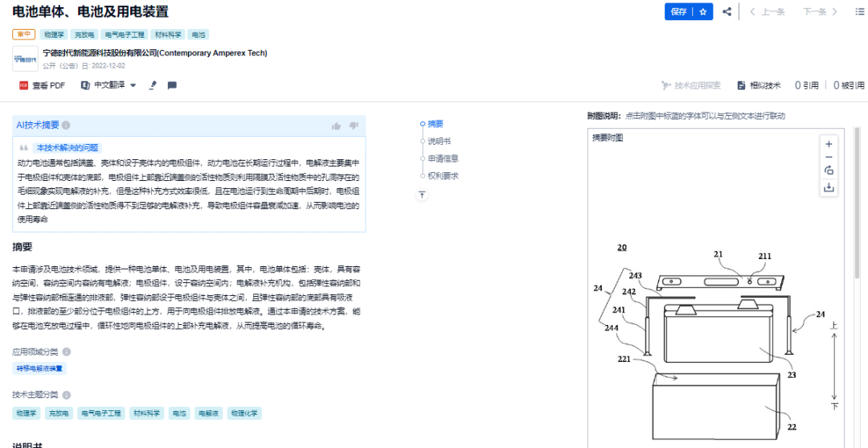Click the PDF file icon
This screenshot has width=868, height=448.
23,85
